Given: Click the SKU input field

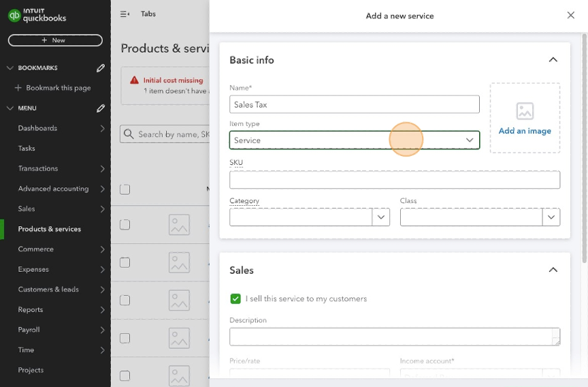Looking at the screenshot, I should (x=395, y=180).
